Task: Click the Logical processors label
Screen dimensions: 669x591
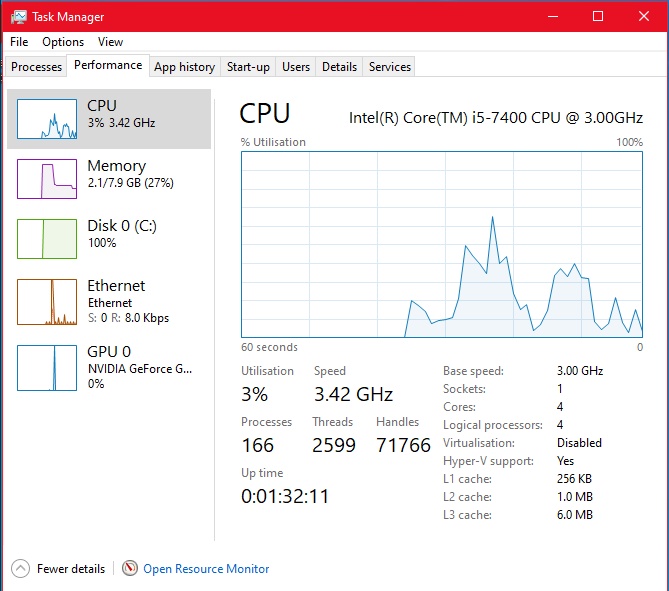Action: tap(493, 425)
